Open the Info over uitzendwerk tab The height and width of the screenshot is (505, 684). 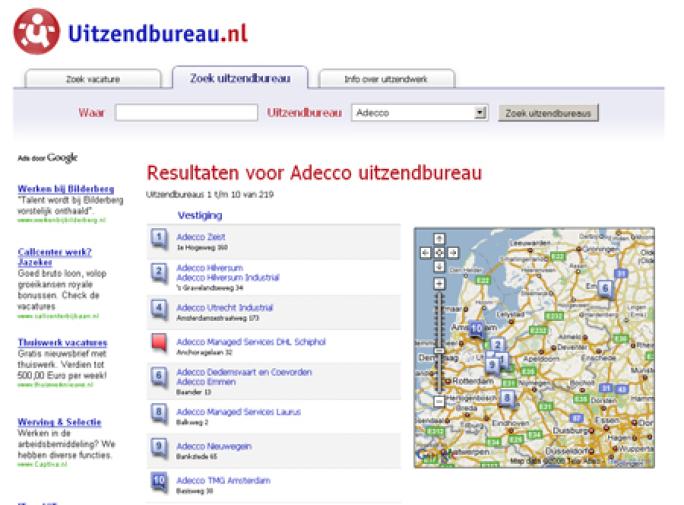385,79
